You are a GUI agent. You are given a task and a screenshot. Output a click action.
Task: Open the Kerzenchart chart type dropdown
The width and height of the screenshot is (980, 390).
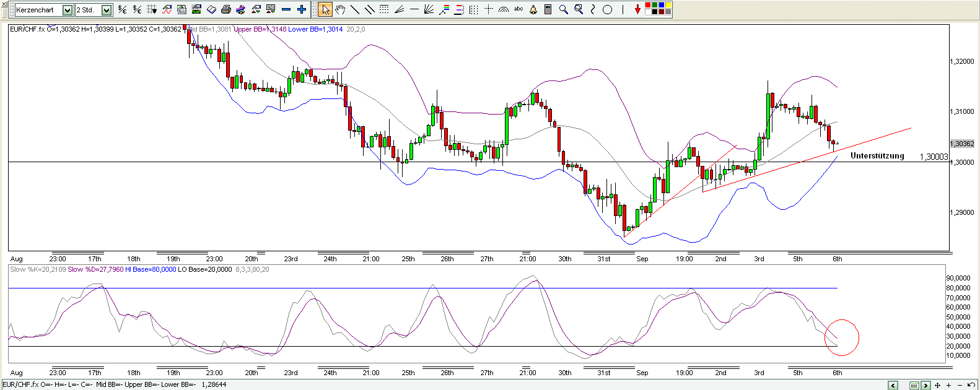(x=68, y=10)
